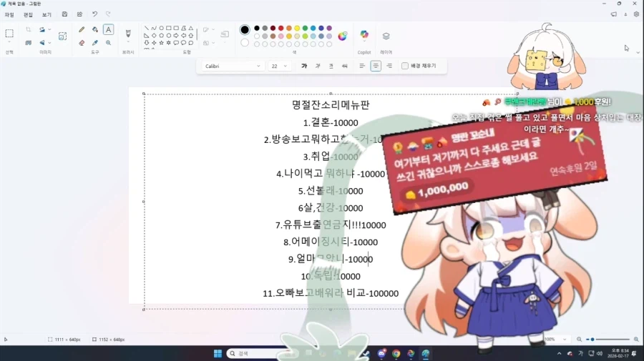The width and height of the screenshot is (644, 361).
Task: Click the Redo arrow
Action: [109, 14]
